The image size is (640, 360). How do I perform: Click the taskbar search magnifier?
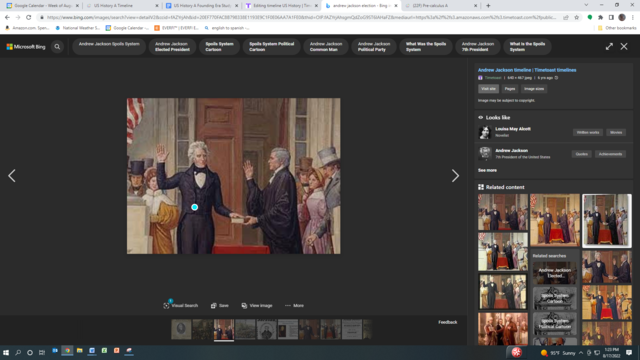[18, 352]
